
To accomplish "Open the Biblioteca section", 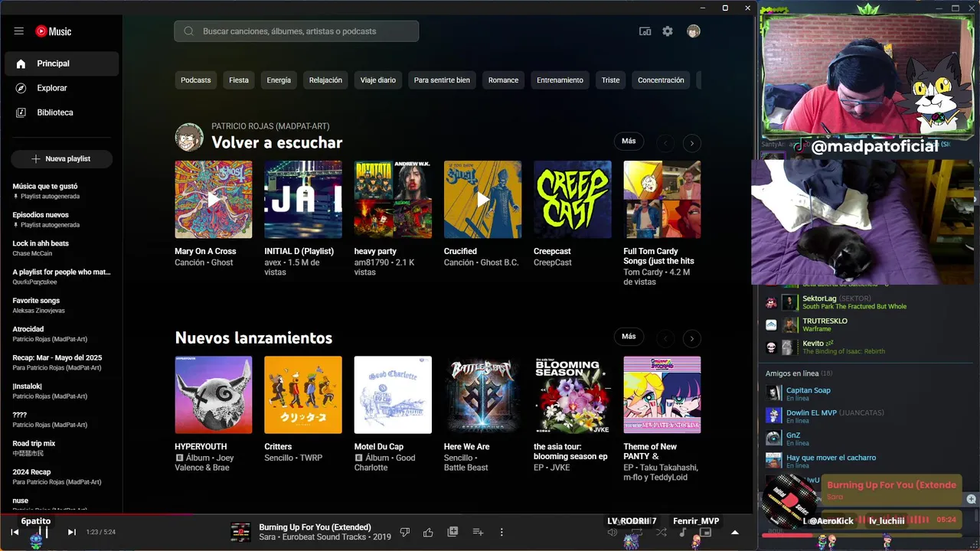I will 61,112.
